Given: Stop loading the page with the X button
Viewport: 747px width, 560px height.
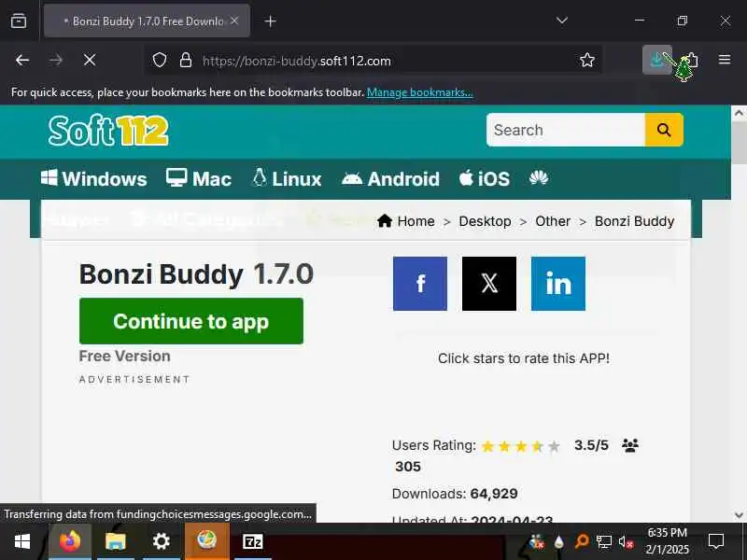Looking at the screenshot, I should pyautogui.click(x=90, y=61).
